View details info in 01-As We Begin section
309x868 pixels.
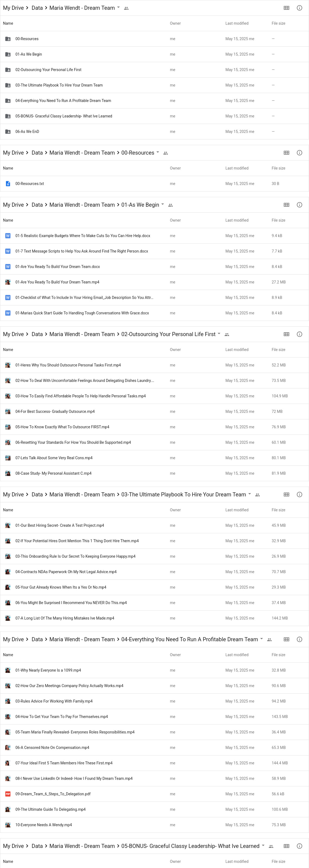click(x=299, y=205)
